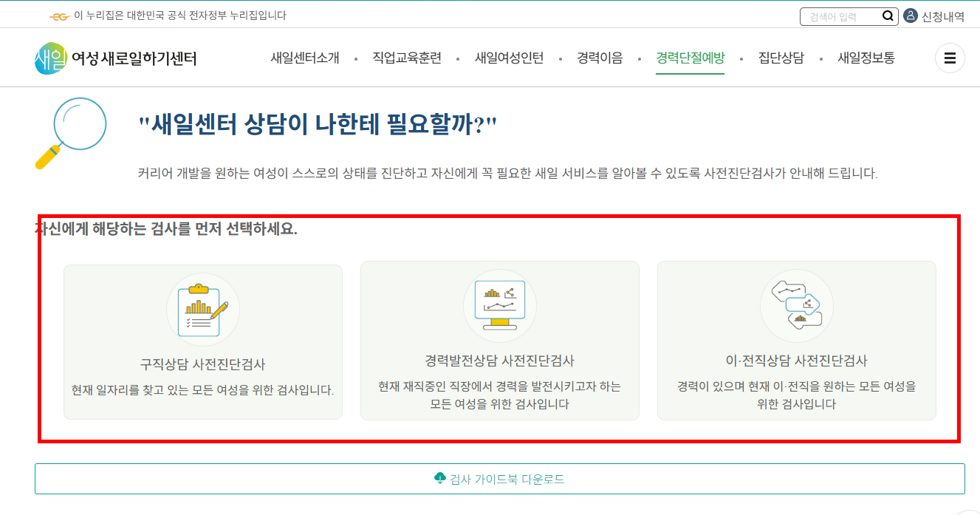Select the 경력발전상담 사전진단검사 card
Screen dimensions: 980x515
(x=500, y=341)
